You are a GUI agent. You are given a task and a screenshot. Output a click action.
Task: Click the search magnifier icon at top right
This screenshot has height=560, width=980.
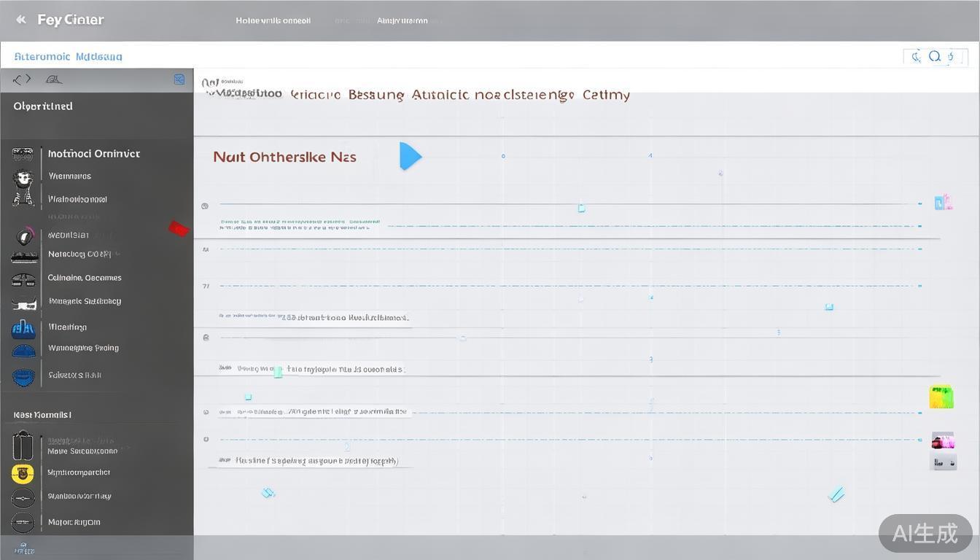pos(935,56)
